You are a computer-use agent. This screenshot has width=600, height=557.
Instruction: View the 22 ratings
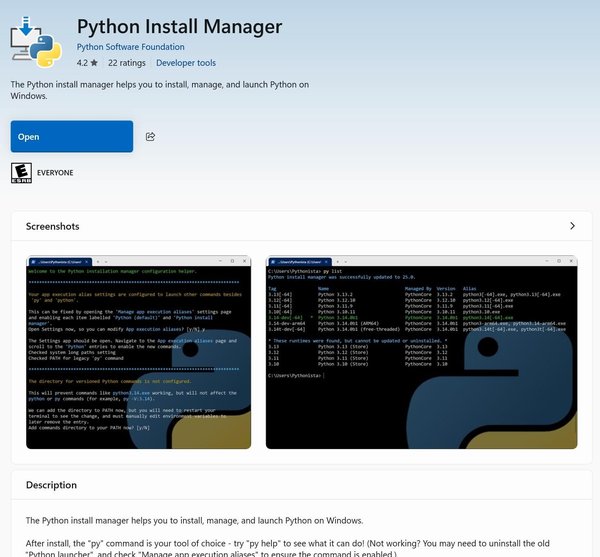[x=127, y=63]
